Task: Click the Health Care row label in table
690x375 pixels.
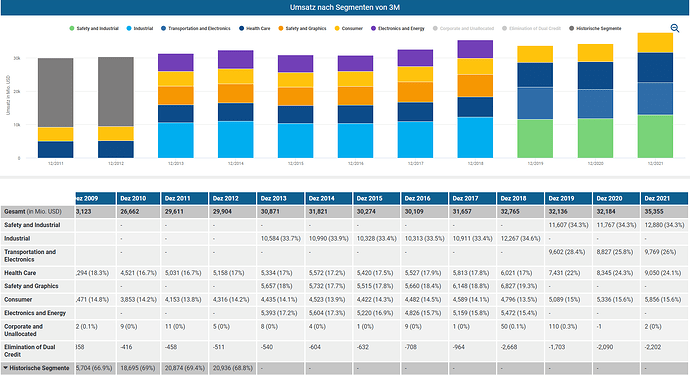Action: pos(20,273)
